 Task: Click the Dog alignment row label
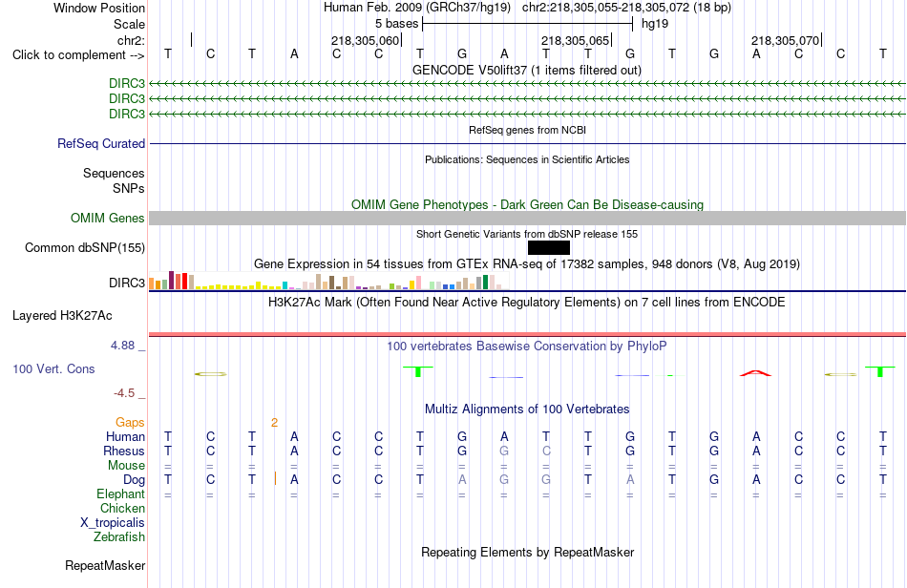click(134, 480)
